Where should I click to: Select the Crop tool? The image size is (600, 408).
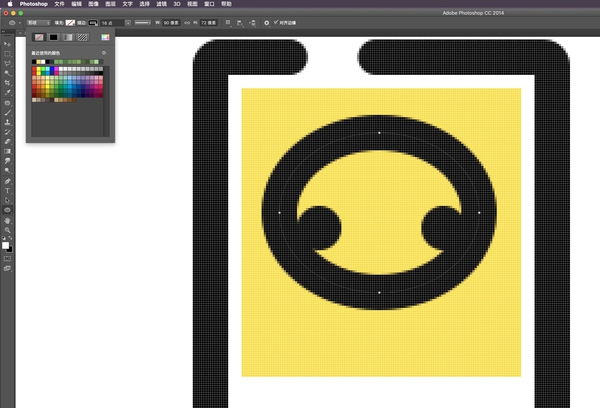(7, 83)
